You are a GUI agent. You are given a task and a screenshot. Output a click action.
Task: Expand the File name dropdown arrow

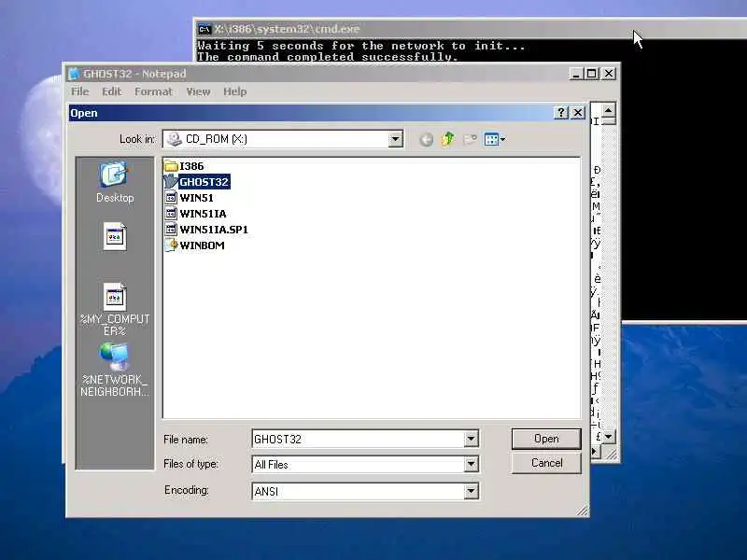click(x=471, y=439)
